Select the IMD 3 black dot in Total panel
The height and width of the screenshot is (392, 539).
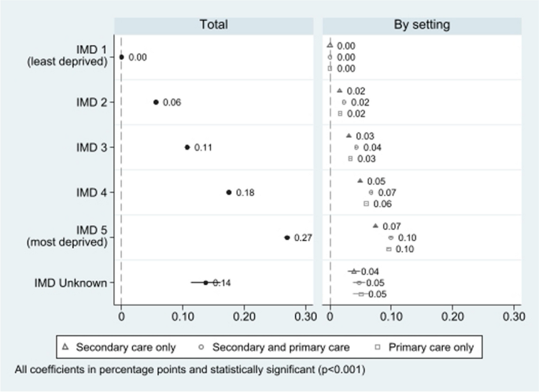click(187, 147)
